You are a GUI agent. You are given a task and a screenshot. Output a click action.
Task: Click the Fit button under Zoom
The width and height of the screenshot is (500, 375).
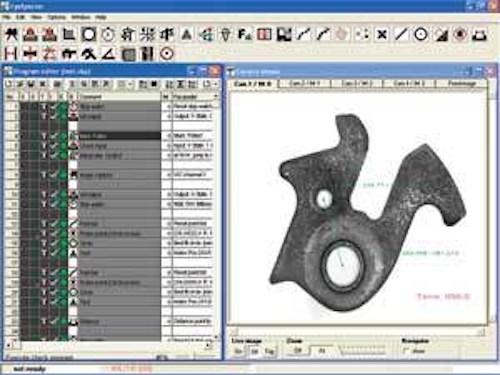pyautogui.click(x=322, y=351)
